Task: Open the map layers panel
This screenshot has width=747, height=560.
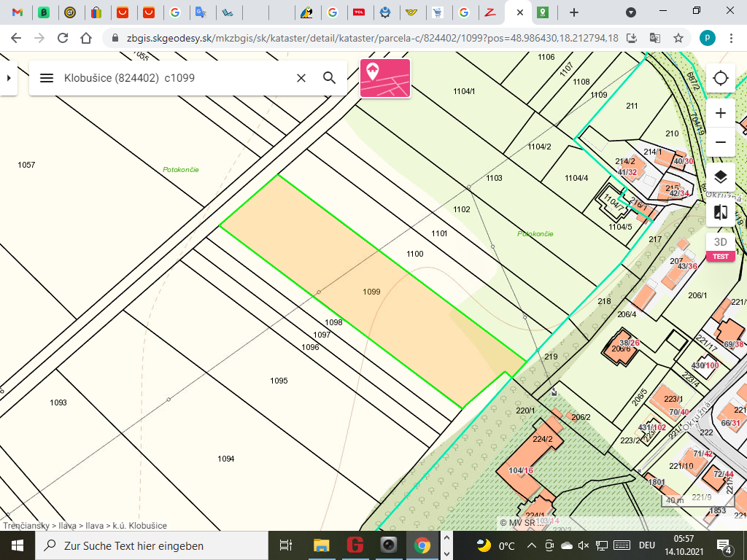Action: pyautogui.click(x=721, y=176)
